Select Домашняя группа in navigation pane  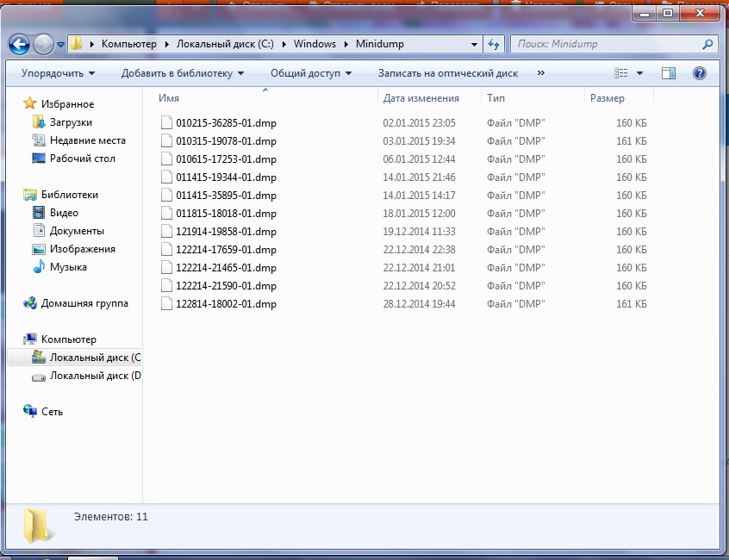coord(84,303)
